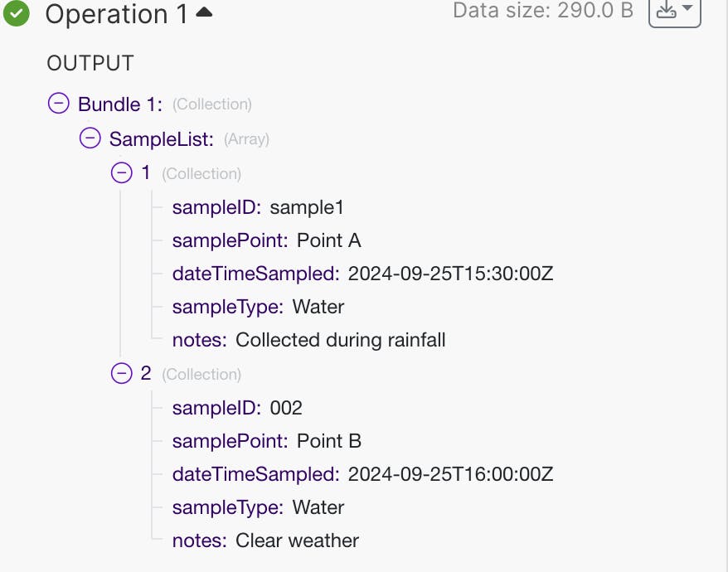Collapse Operation 1 using the arrow
The image size is (728, 572).
click(x=203, y=12)
